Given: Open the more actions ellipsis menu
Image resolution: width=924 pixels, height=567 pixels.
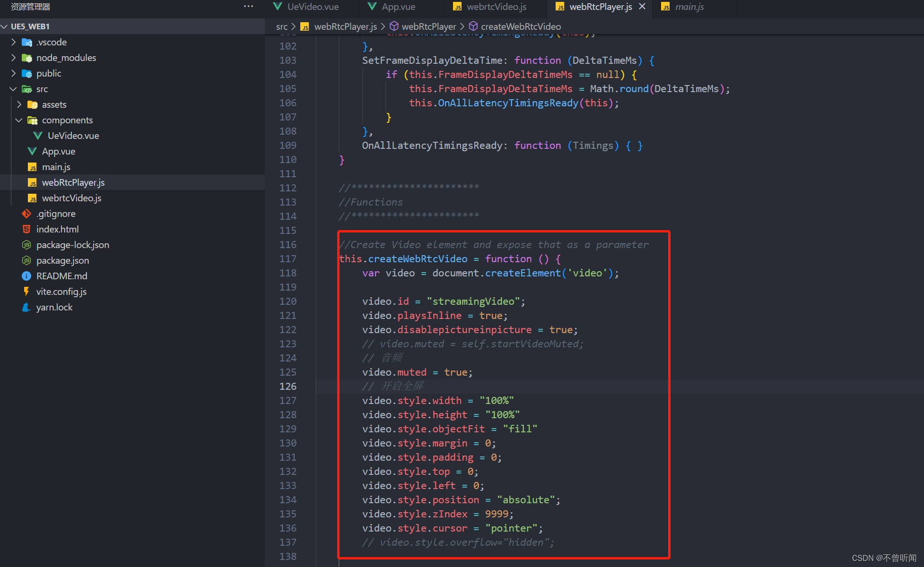Looking at the screenshot, I should pyautogui.click(x=248, y=6).
